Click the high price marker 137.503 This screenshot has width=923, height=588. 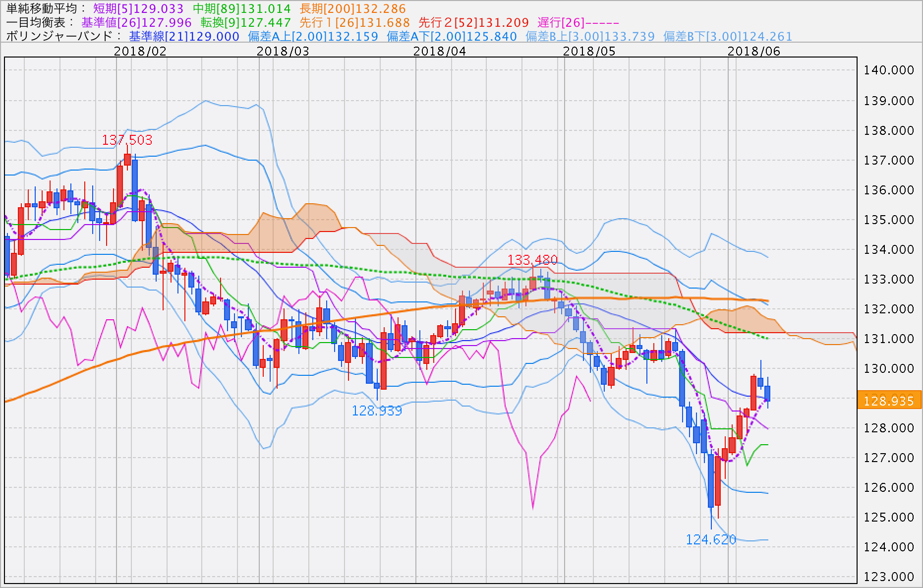click(x=127, y=140)
